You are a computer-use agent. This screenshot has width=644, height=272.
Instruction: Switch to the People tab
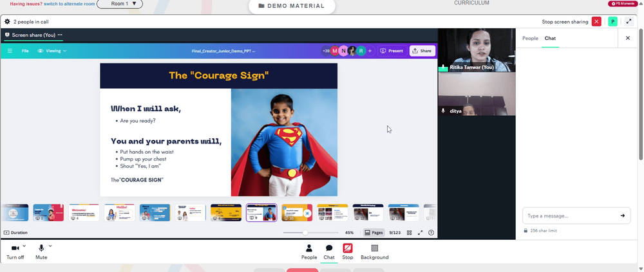[530, 38]
